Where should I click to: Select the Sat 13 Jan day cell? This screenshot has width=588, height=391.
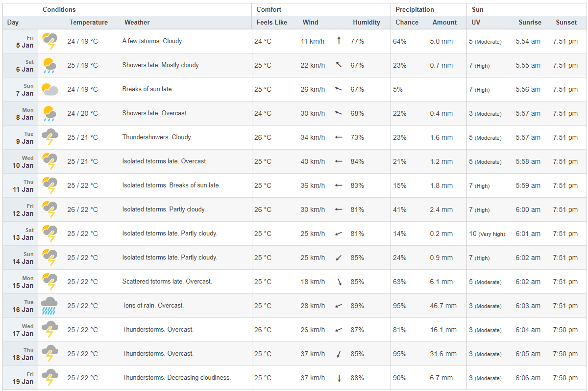tap(21, 234)
